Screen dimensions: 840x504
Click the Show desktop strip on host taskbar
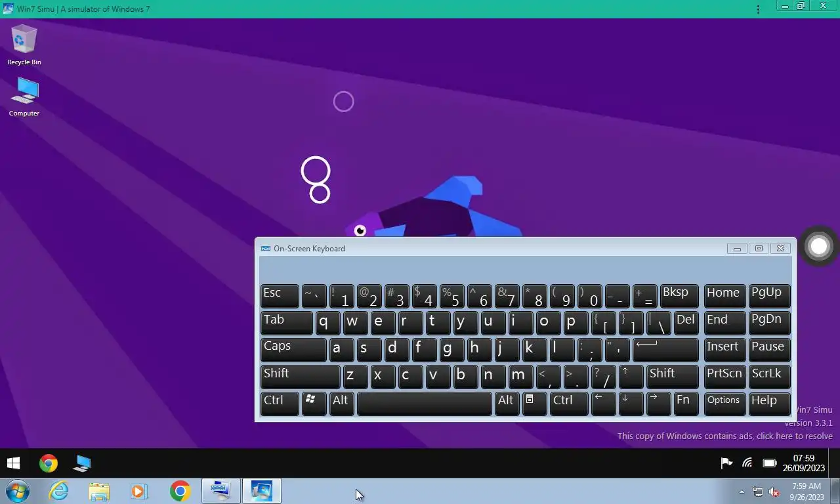[x=833, y=463]
